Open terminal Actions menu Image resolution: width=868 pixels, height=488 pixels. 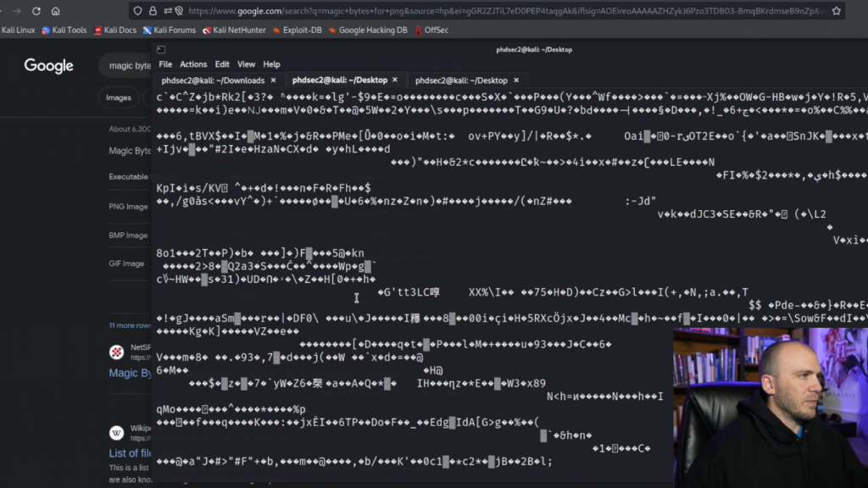point(193,64)
